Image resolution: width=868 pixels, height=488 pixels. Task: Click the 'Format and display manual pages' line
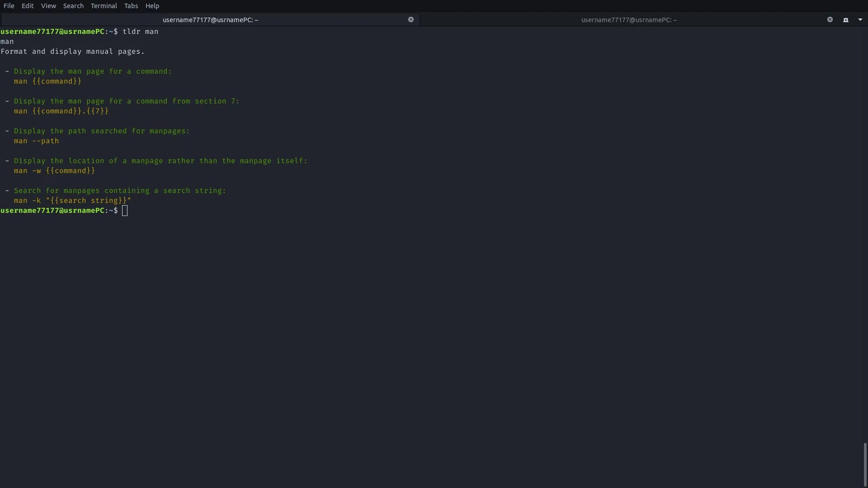pos(72,52)
